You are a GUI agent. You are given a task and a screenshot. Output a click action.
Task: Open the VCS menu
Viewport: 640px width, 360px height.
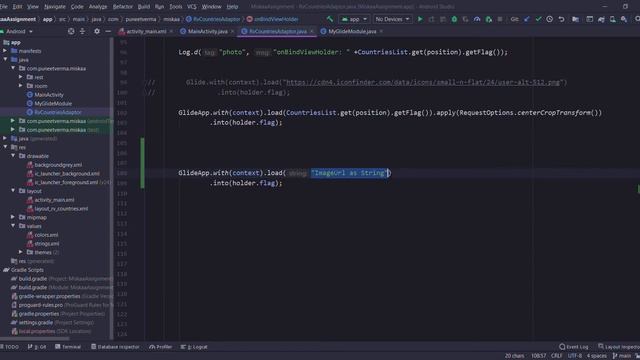191,7
